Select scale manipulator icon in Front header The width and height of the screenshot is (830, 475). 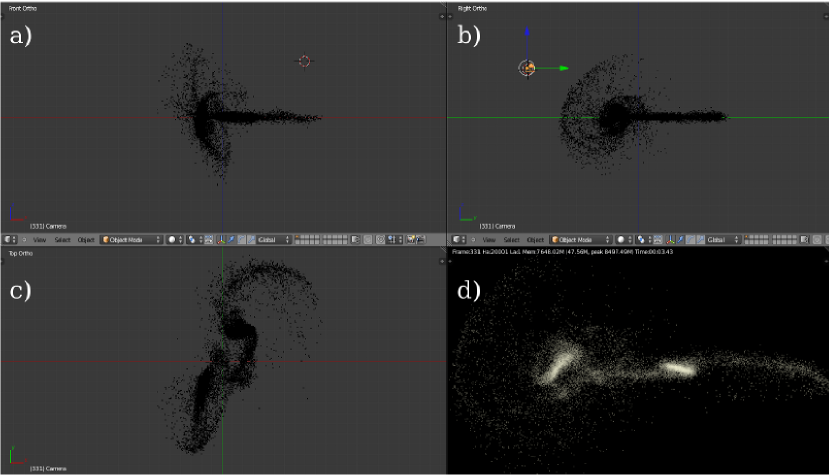[x=249, y=240]
